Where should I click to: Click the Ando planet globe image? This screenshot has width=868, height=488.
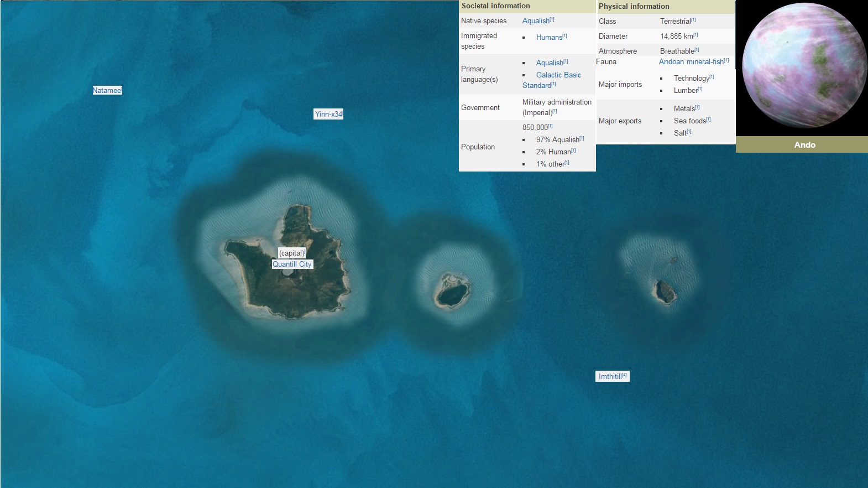click(804, 65)
